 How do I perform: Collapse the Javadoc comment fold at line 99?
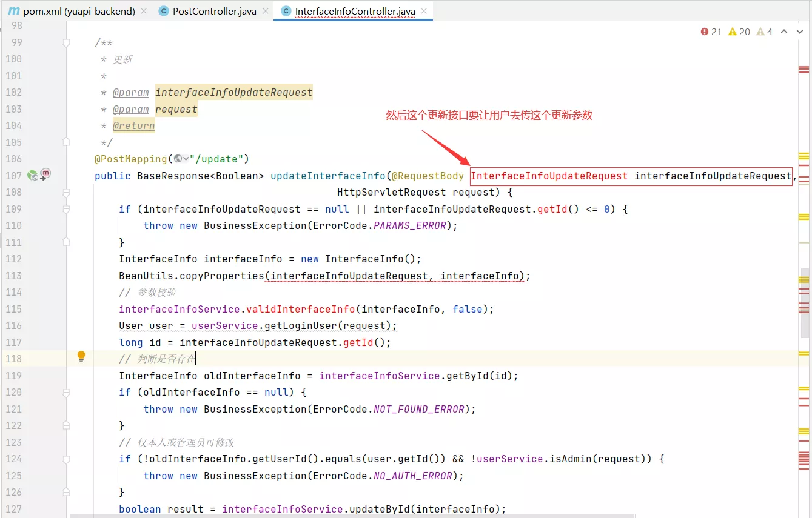click(x=66, y=42)
